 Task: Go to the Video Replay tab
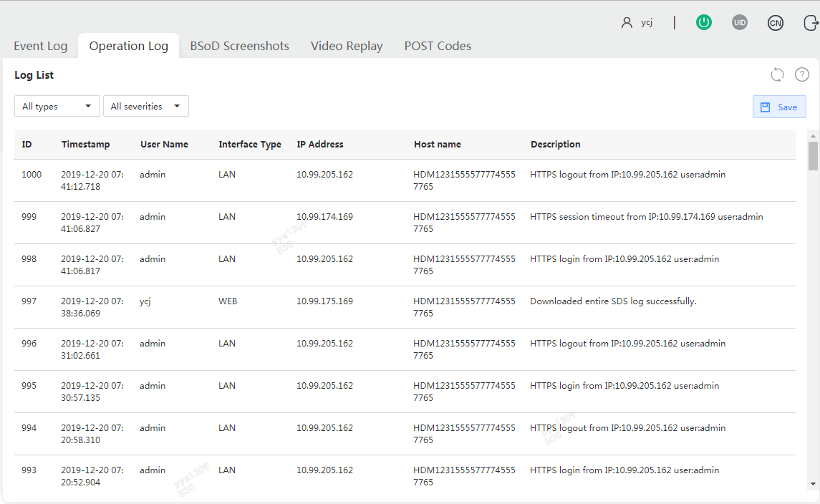[347, 46]
